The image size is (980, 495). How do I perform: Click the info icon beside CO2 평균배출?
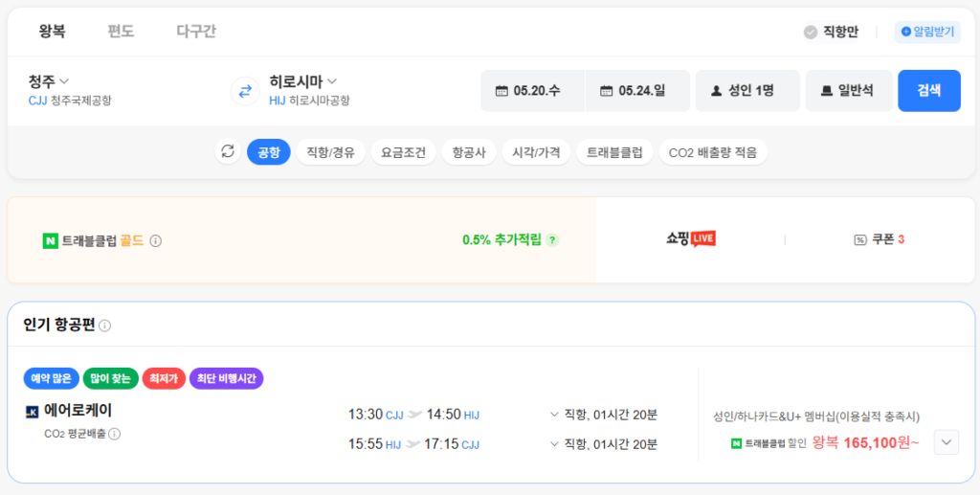pos(115,434)
